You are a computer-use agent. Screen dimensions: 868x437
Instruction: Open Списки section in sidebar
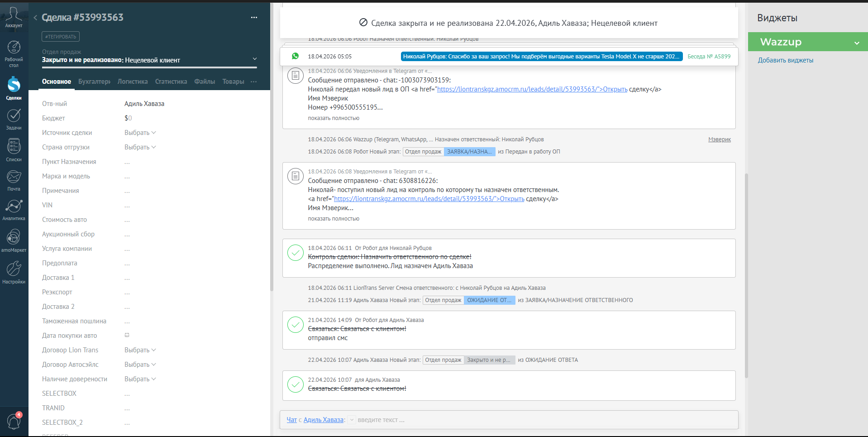click(x=14, y=150)
